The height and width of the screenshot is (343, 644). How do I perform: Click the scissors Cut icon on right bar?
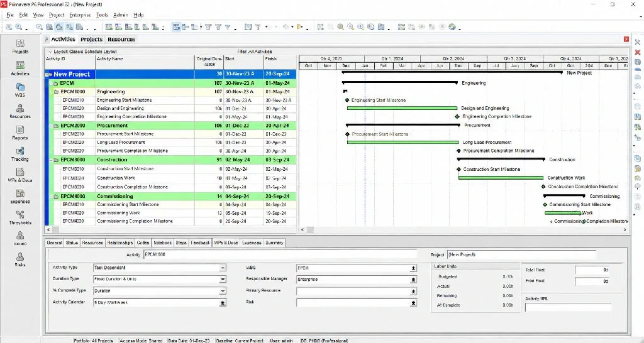click(638, 42)
